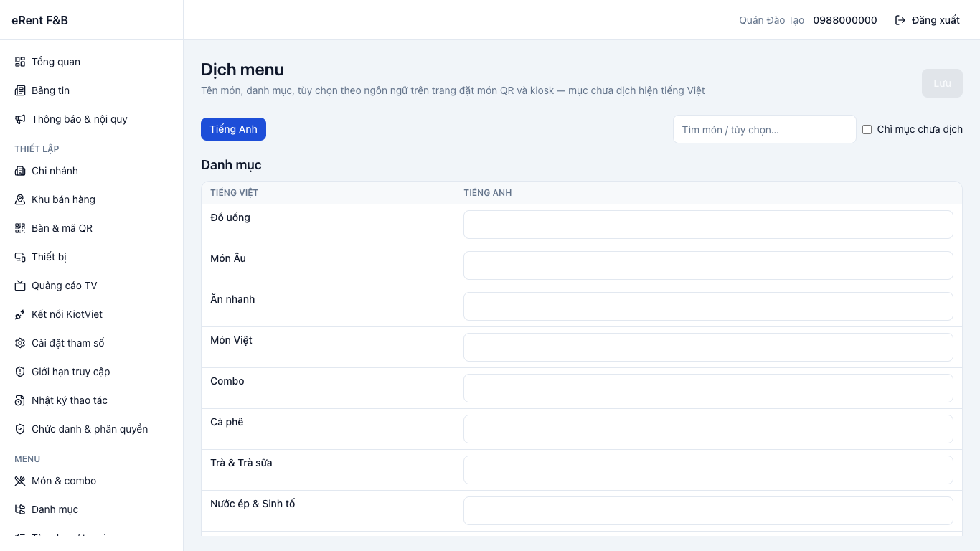
Task: Click the TIẾNG ANH column header
Action: point(488,193)
